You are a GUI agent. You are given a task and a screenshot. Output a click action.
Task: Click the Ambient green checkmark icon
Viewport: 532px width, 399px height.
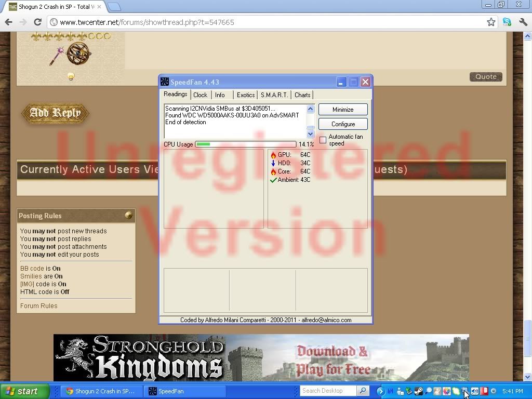(x=273, y=180)
